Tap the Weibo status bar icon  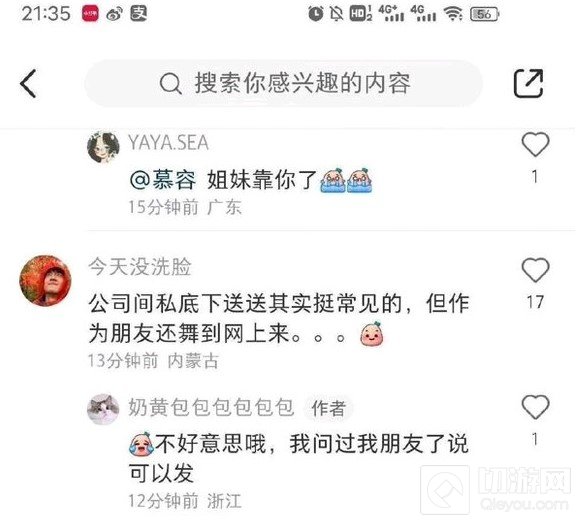pos(115,14)
